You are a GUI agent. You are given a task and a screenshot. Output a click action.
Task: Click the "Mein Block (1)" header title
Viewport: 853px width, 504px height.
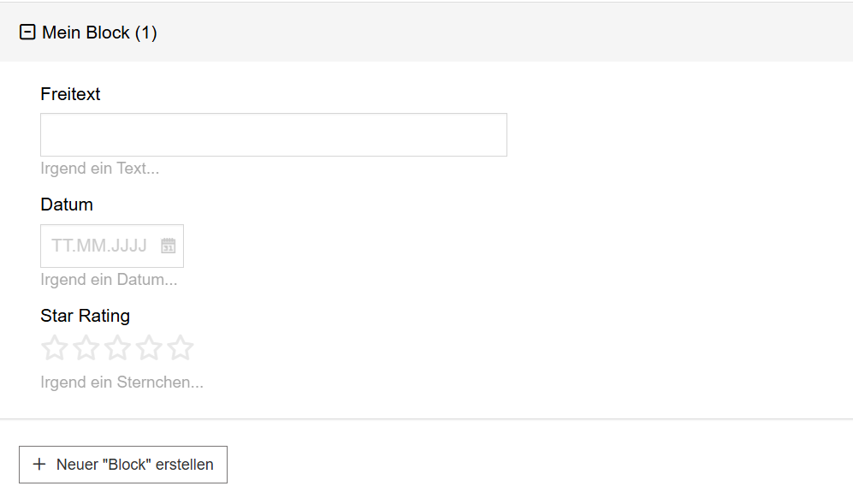(99, 33)
